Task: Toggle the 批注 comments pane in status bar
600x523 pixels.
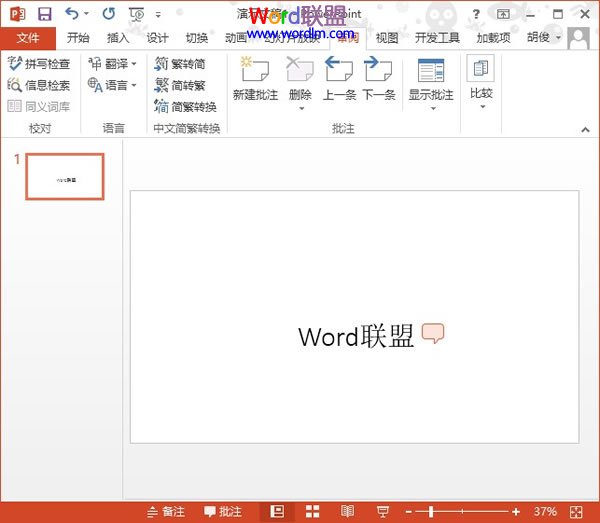Action: point(223,512)
